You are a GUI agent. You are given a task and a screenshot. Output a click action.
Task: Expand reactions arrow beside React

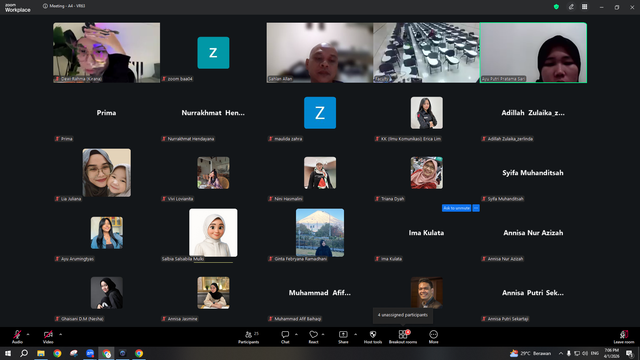click(x=323, y=334)
